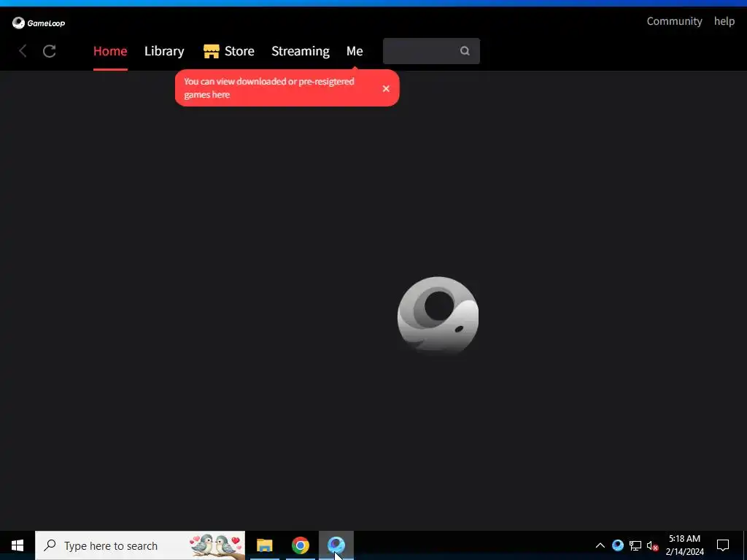Screen dimensions: 747x560
Task: Click the magnifier search icon
Action: 465,51
